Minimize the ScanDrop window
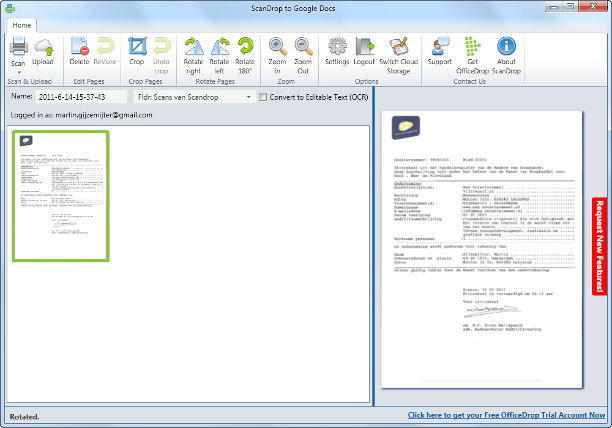This screenshot has width=612, height=428. tap(554, 7)
